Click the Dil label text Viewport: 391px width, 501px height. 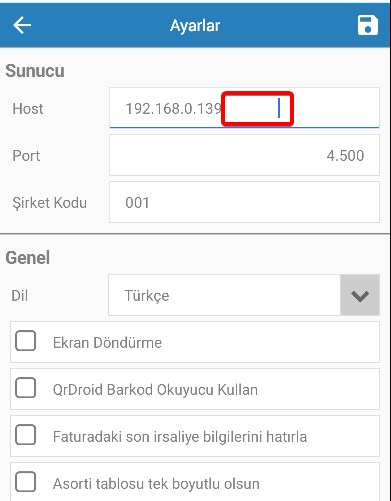[20, 296]
